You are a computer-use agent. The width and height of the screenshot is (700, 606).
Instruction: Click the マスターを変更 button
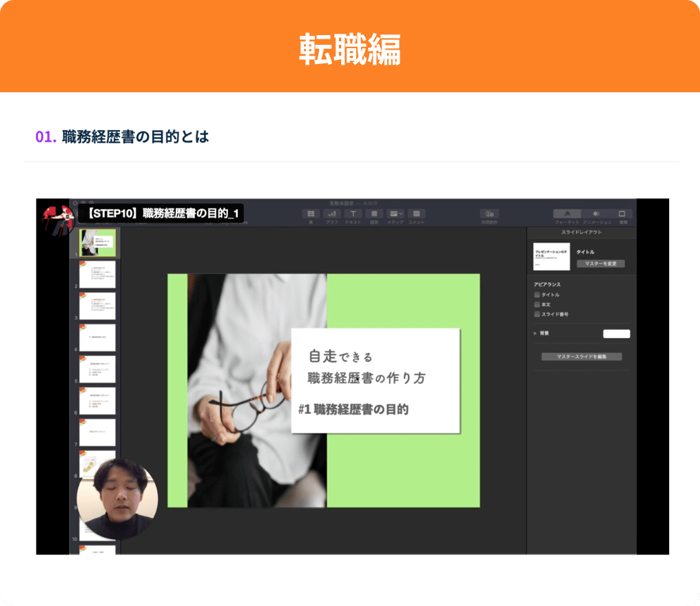(601, 264)
